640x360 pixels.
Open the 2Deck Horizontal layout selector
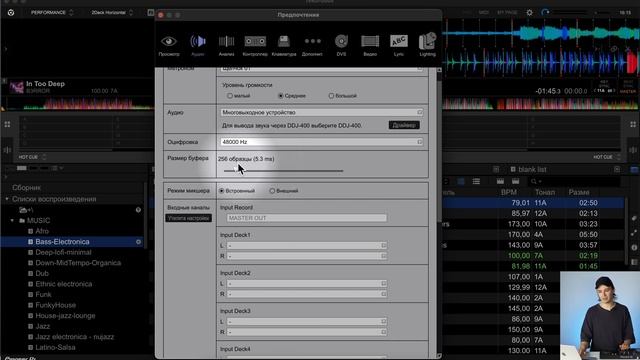pyautogui.click(x=112, y=13)
